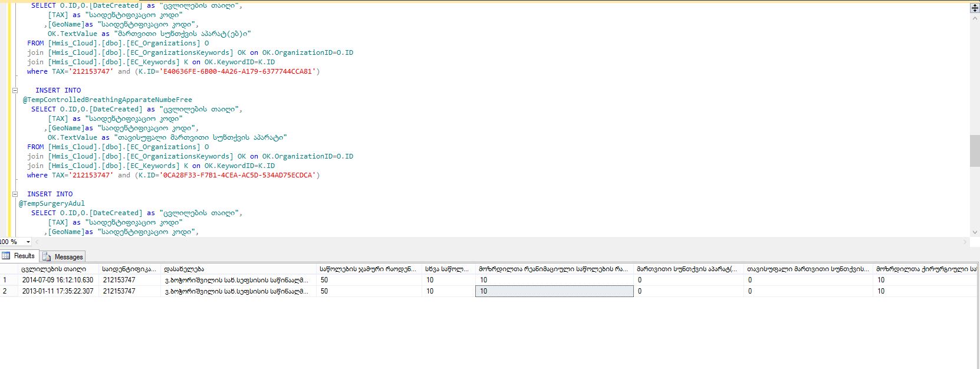The width and height of the screenshot is (980, 369).
Task: Click the editor scroll-down arrow
Action: click(974, 232)
